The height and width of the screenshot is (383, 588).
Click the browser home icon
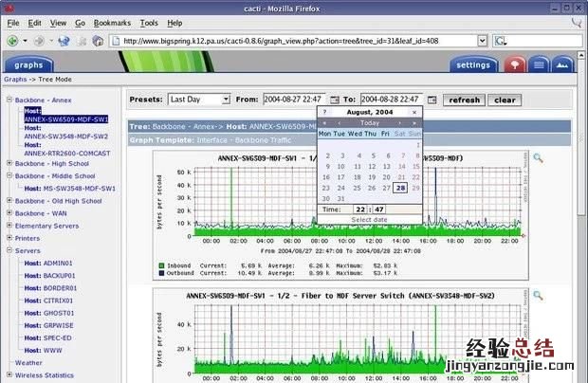(98, 41)
